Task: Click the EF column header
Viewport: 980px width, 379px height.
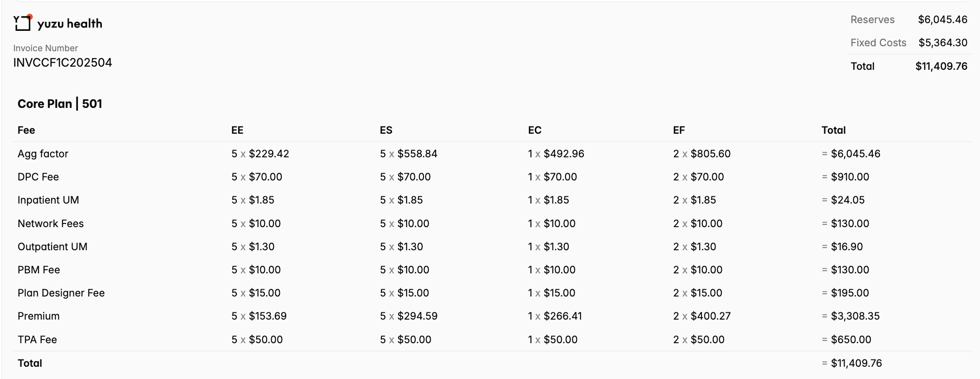Action: coord(678,130)
